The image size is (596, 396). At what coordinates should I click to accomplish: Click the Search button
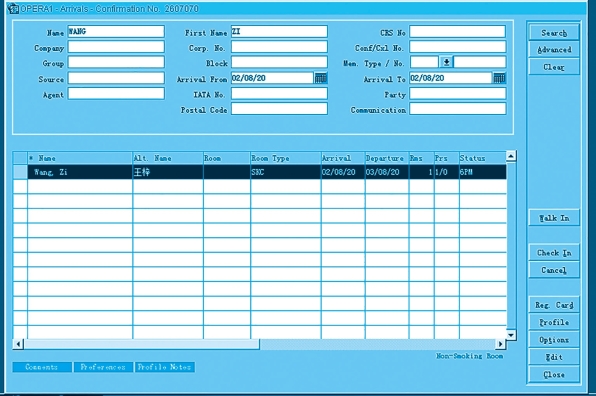click(x=554, y=33)
